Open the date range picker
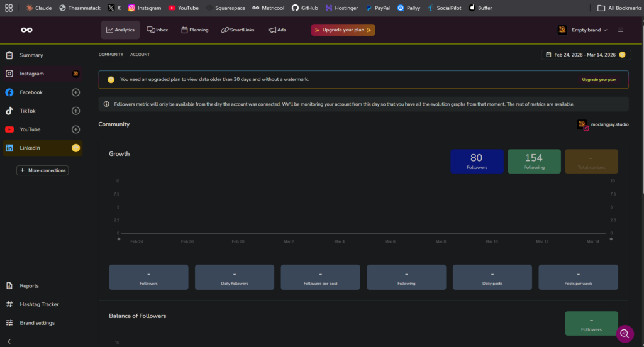Viewport: 644px width, 347px height. [586, 55]
